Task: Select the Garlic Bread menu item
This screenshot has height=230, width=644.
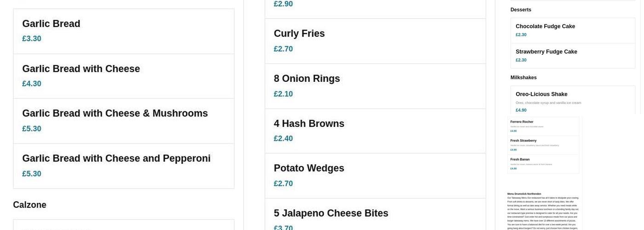Action: [x=51, y=24]
